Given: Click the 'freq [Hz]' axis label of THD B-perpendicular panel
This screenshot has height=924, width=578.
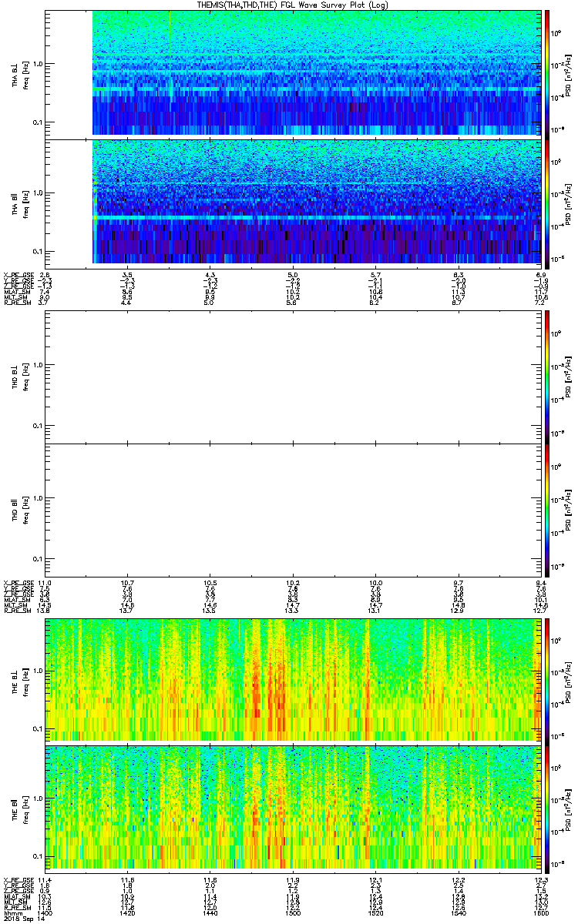Looking at the screenshot, I should [x=25, y=377].
